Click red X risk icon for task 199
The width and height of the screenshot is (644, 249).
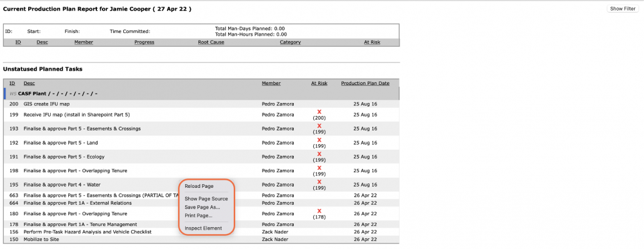pyautogui.click(x=319, y=112)
